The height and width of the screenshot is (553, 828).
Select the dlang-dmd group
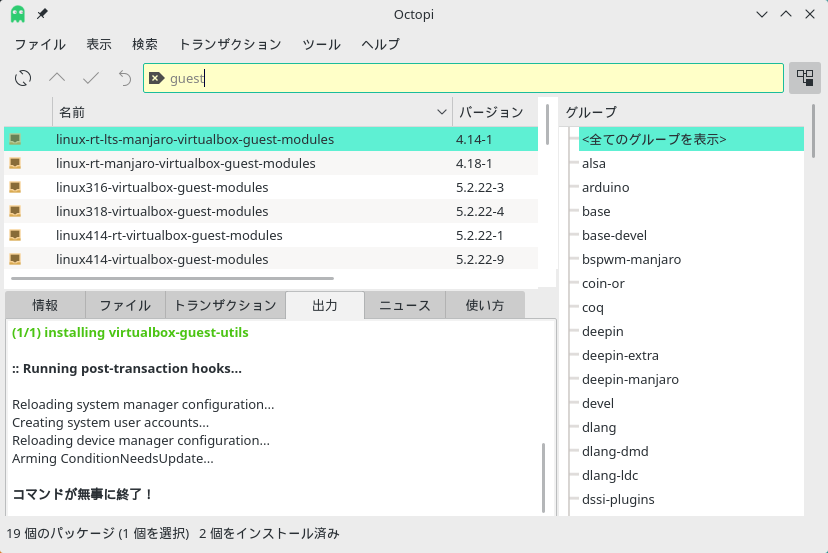pyautogui.click(x=615, y=452)
